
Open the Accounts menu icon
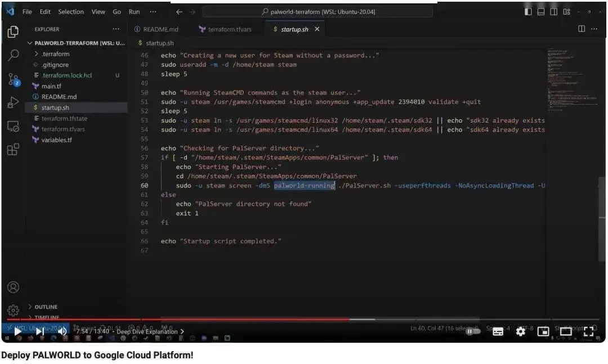13,287
